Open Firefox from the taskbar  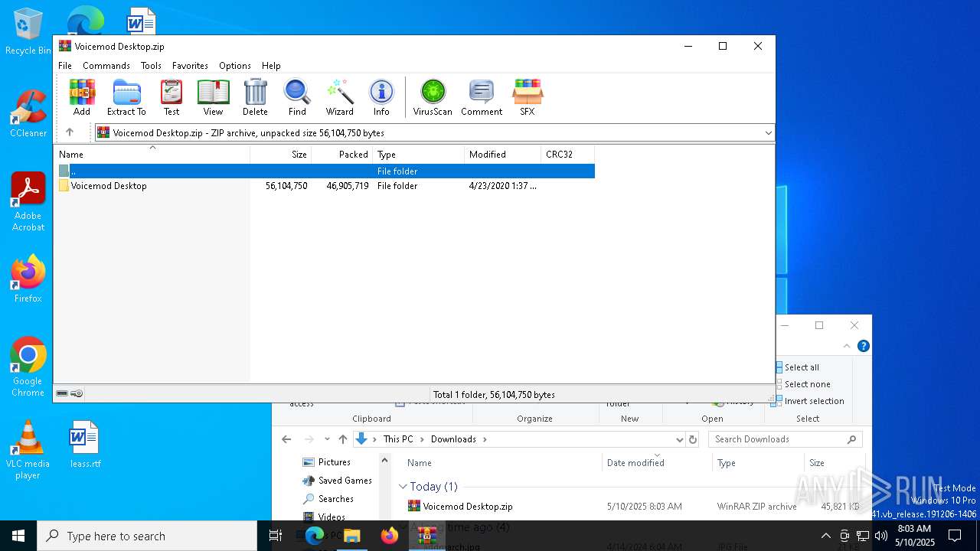[x=390, y=536]
